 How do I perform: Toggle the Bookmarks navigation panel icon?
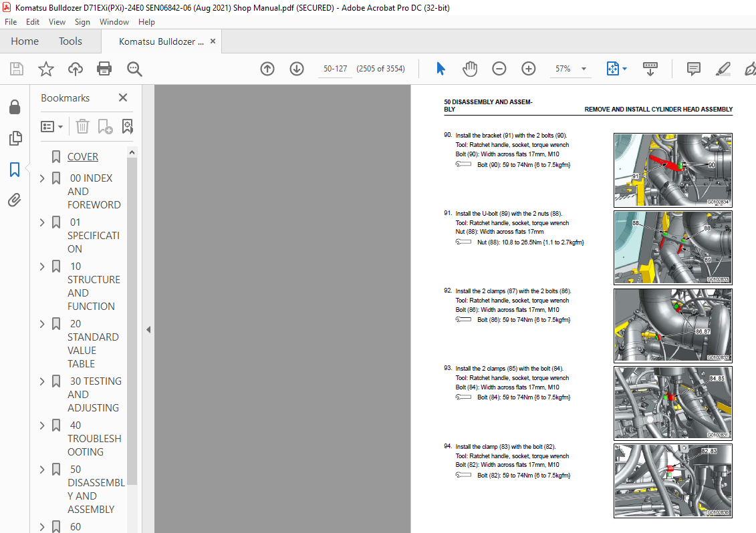[15, 169]
